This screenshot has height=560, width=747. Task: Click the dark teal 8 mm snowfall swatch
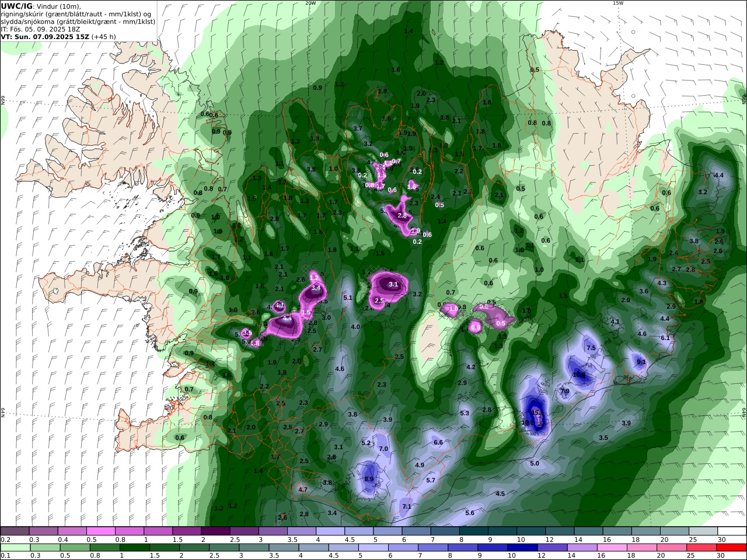[x=473, y=531]
